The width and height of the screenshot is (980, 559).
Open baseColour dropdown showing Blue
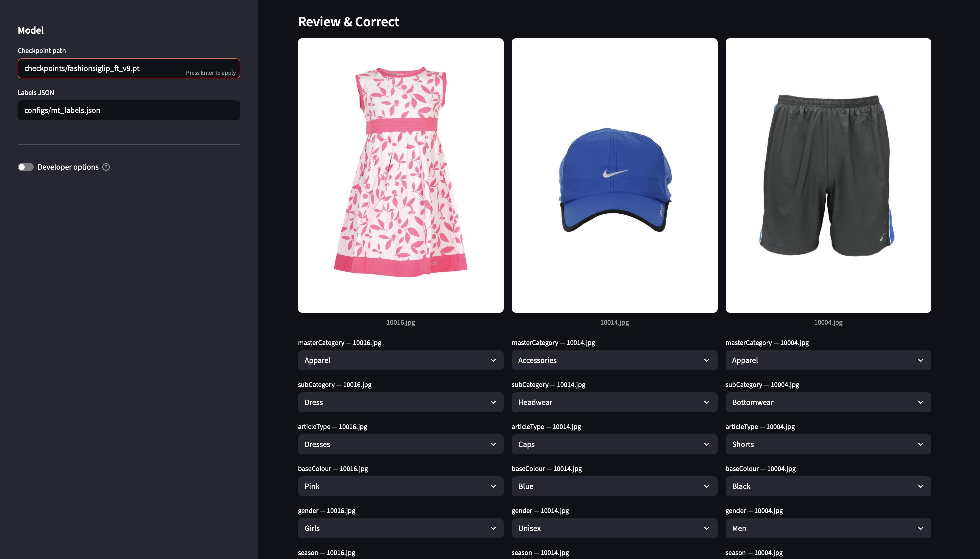pos(614,486)
